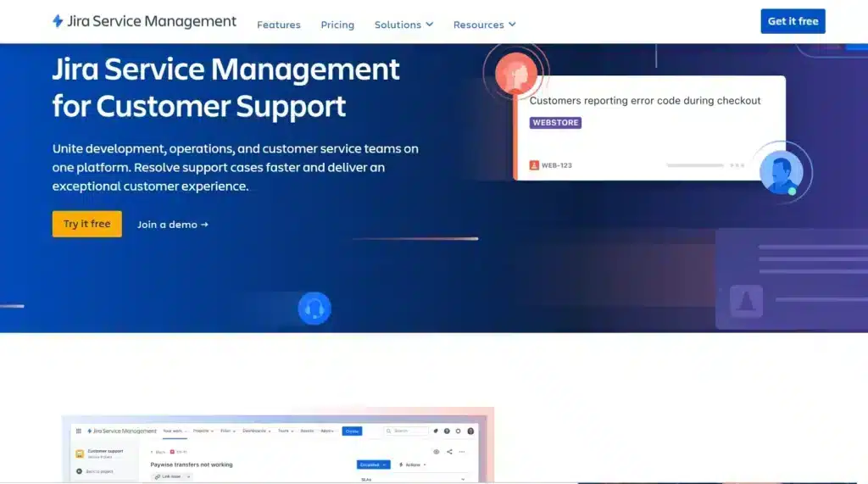Open the Projects dropdown in preview

click(203, 431)
